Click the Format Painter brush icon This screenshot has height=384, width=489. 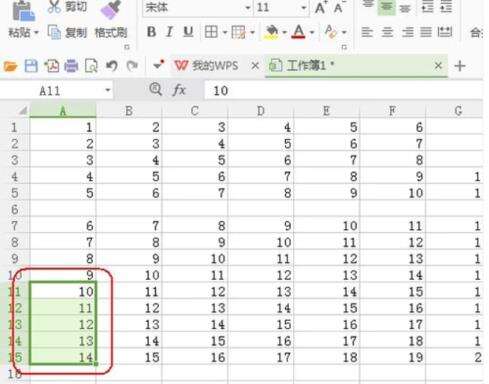(x=111, y=10)
